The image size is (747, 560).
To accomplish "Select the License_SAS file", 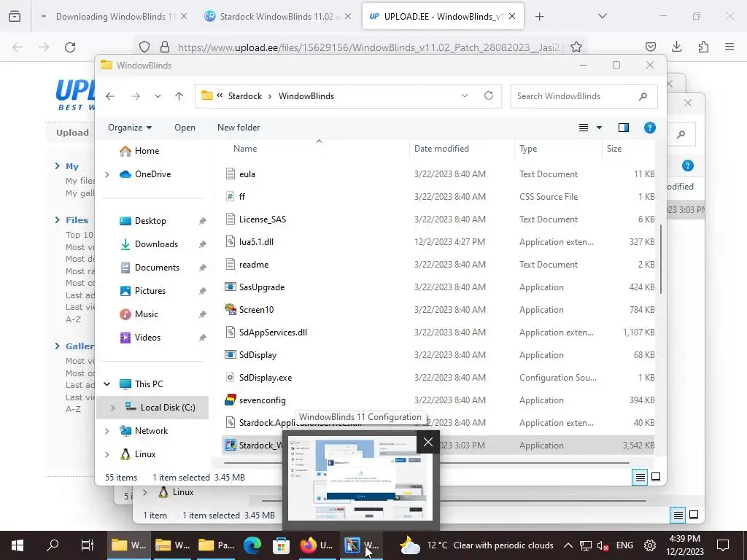I will click(x=263, y=219).
